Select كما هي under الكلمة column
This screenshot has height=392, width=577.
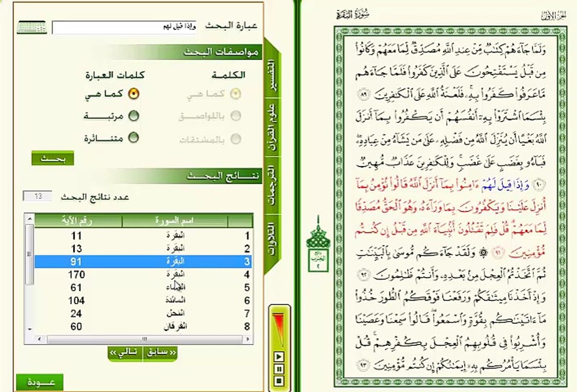[x=236, y=94]
